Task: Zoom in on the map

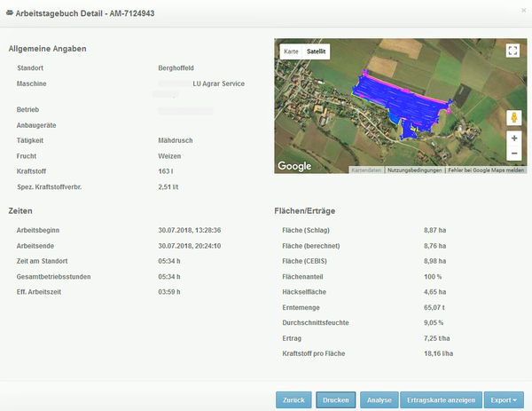Action: pyautogui.click(x=513, y=139)
